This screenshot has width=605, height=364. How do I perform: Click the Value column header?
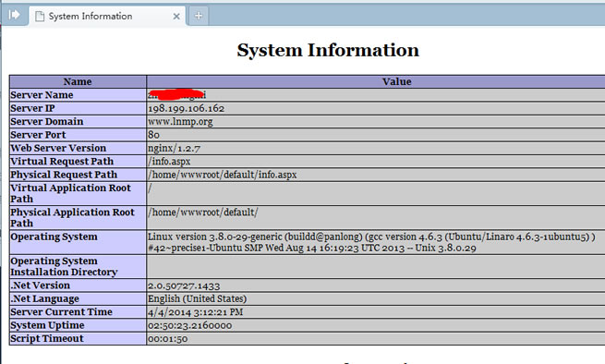[x=396, y=81]
